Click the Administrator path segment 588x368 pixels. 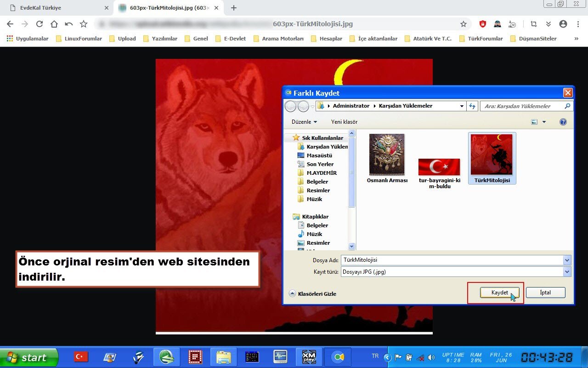click(351, 106)
